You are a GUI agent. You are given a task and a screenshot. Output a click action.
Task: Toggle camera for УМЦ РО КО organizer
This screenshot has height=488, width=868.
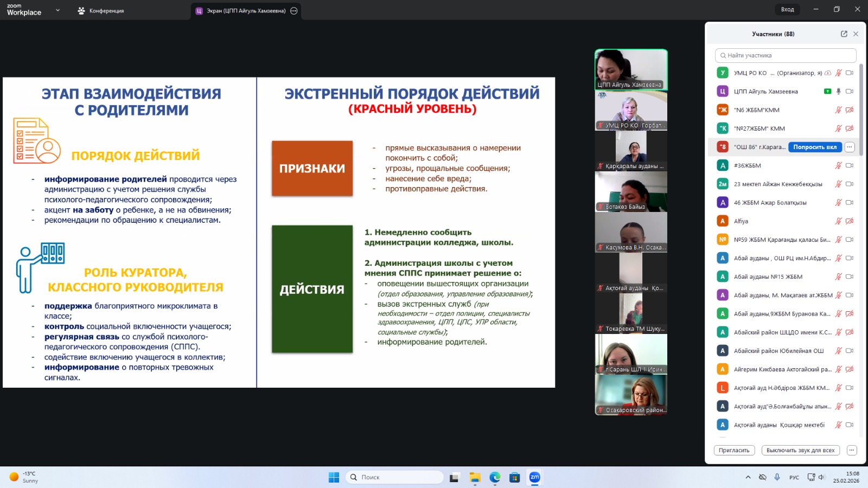[x=850, y=73]
